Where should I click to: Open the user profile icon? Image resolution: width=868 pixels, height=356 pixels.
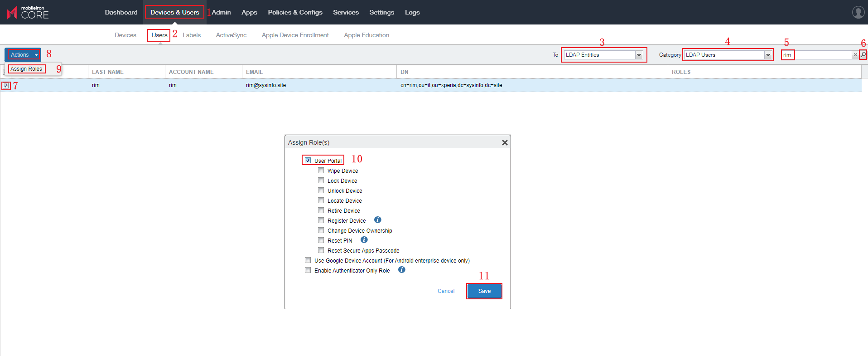point(858,12)
